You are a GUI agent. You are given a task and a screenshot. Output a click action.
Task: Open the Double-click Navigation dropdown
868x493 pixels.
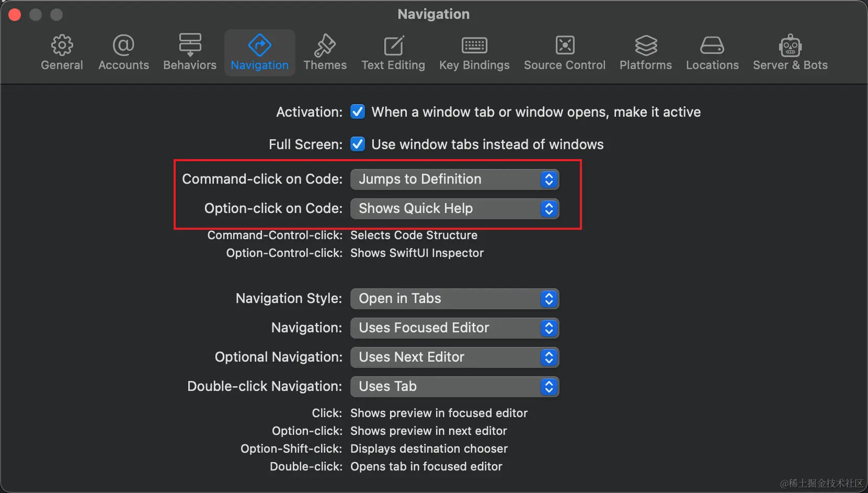coord(454,387)
